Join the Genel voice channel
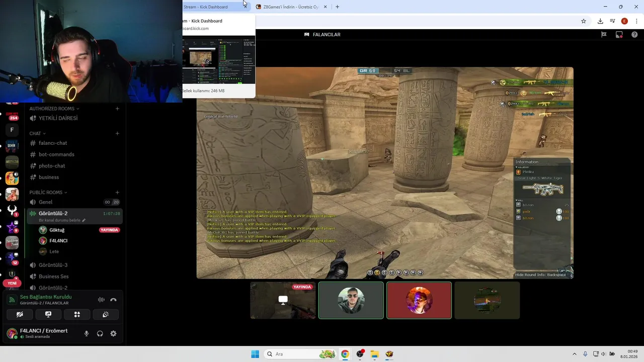Viewport: 644px width, 362px height. click(x=74, y=202)
